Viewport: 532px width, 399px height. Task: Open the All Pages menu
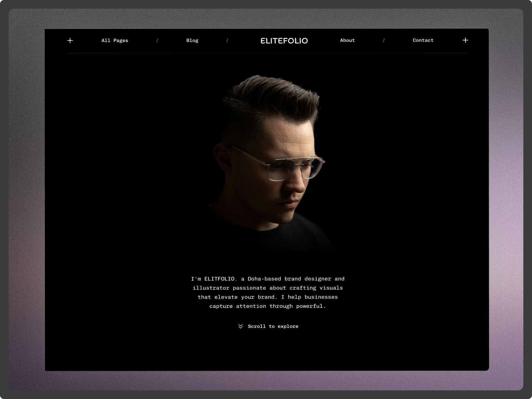click(114, 40)
